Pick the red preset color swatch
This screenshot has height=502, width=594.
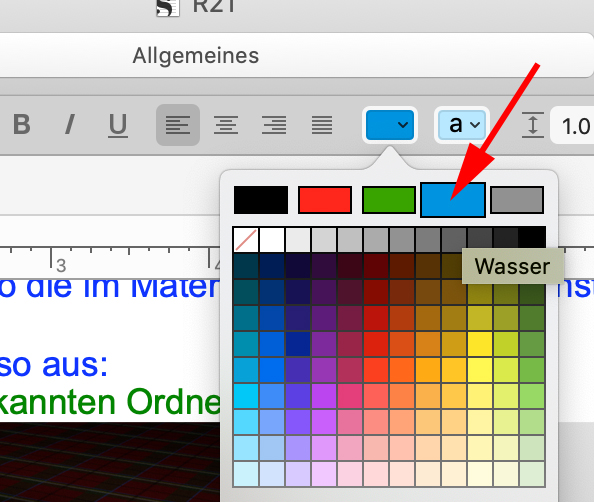[325, 200]
